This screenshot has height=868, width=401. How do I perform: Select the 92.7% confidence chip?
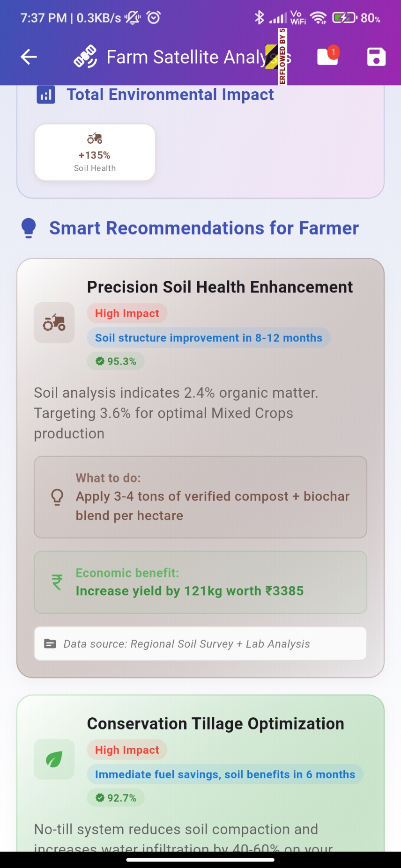coord(116,798)
